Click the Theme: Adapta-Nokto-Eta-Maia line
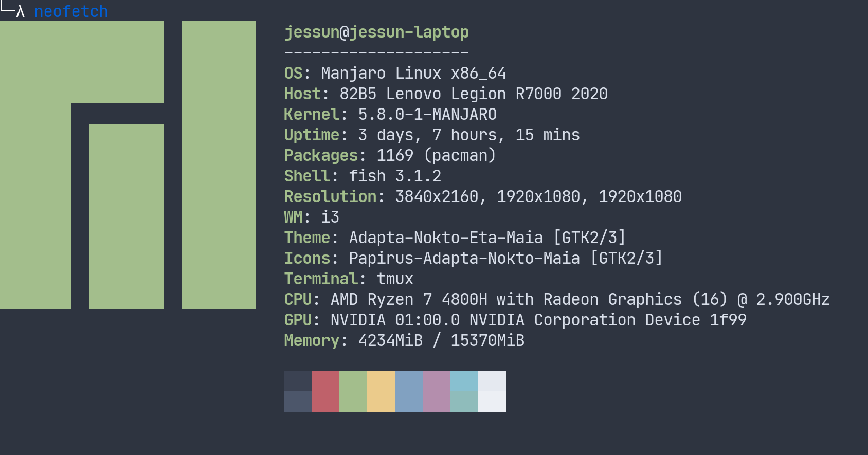The image size is (868, 455). coord(455,238)
